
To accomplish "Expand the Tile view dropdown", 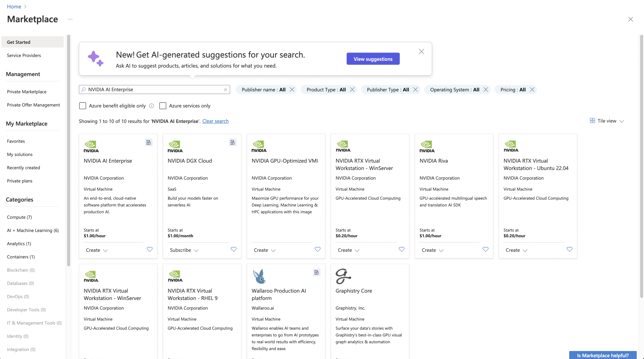I will pos(607,121).
